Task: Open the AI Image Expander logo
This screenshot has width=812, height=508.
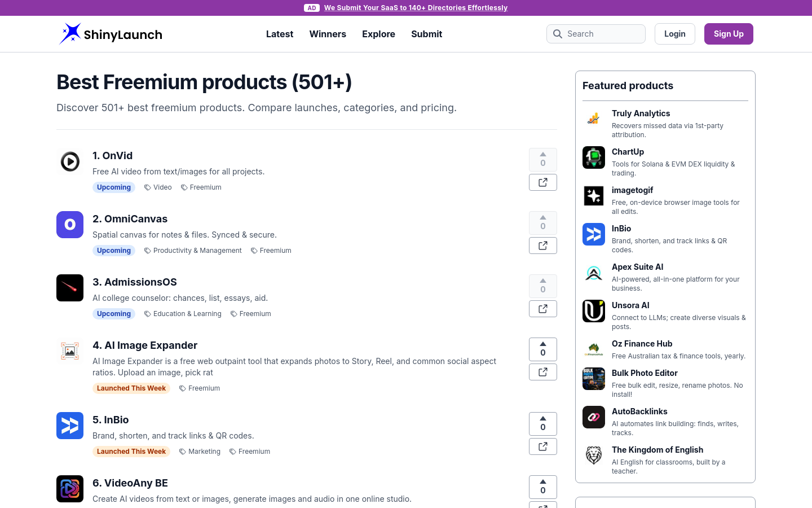Action: point(70,351)
